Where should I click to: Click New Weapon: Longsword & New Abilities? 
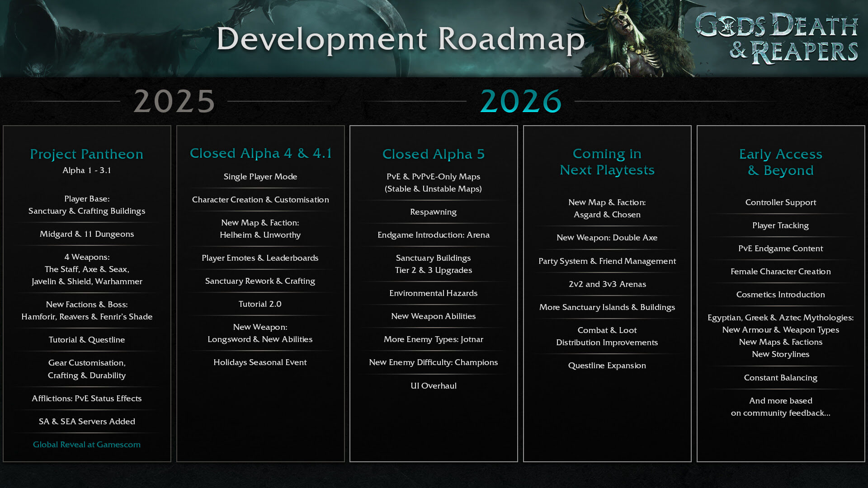(x=260, y=333)
